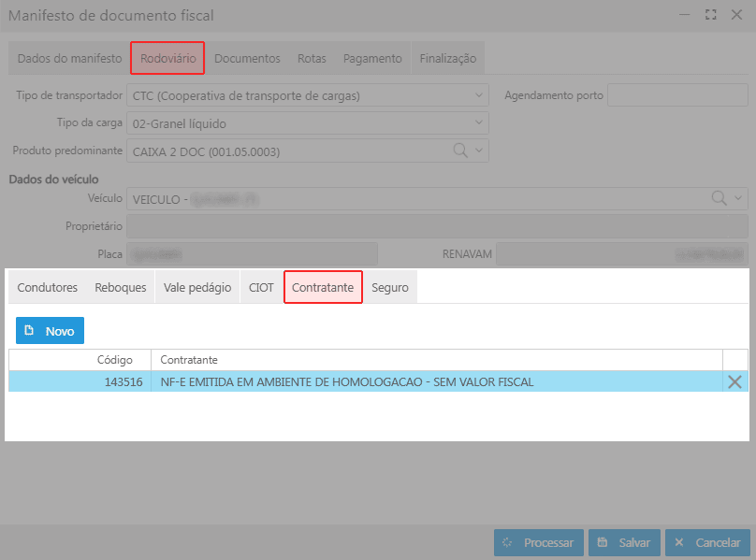
Task: Switch to Dados do manifesto tab
Action: 69,58
